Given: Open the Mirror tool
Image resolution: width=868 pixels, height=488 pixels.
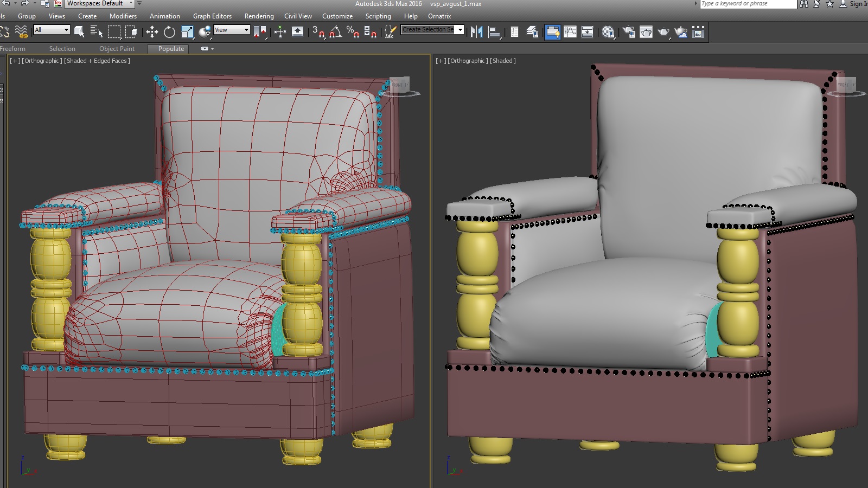Looking at the screenshot, I should (476, 32).
